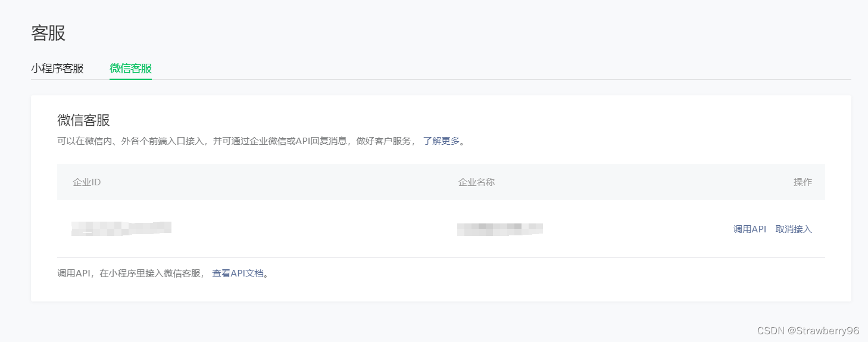Click the 企业ID column header
The image size is (868, 342).
[87, 182]
